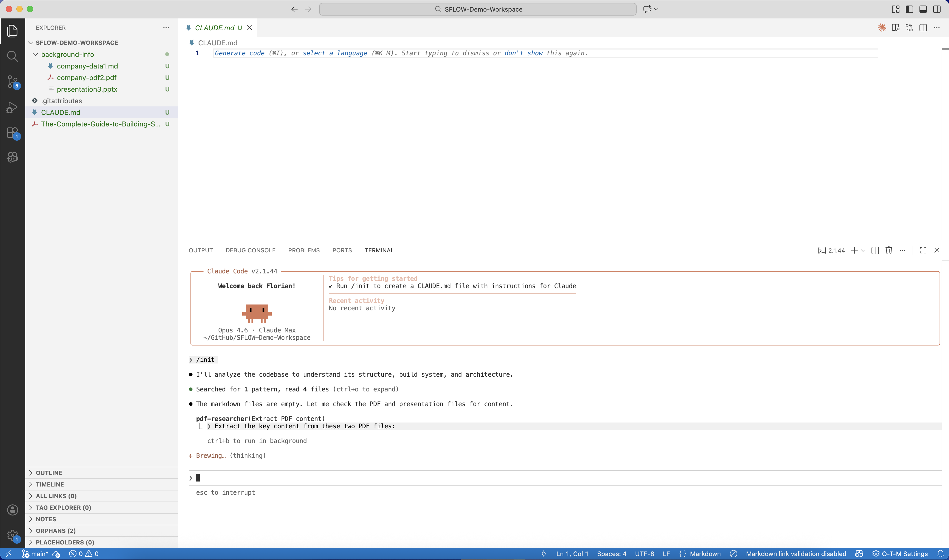The width and height of the screenshot is (949, 560).
Task: Kill the terminal with the trash icon
Action: point(889,250)
